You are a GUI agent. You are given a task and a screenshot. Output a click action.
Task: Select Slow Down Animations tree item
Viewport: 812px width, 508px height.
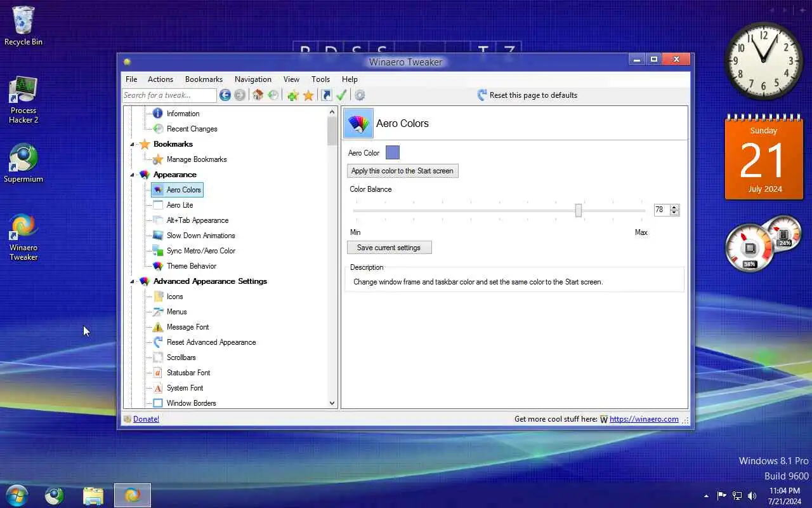[200, 236]
